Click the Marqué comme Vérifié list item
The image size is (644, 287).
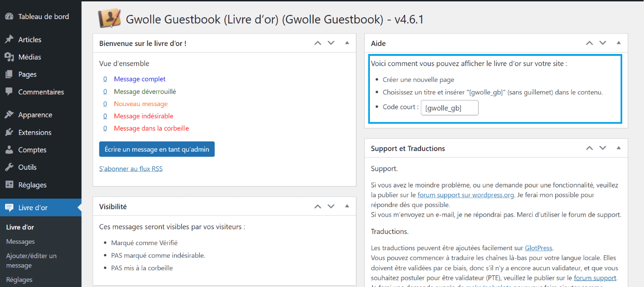click(x=145, y=243)
